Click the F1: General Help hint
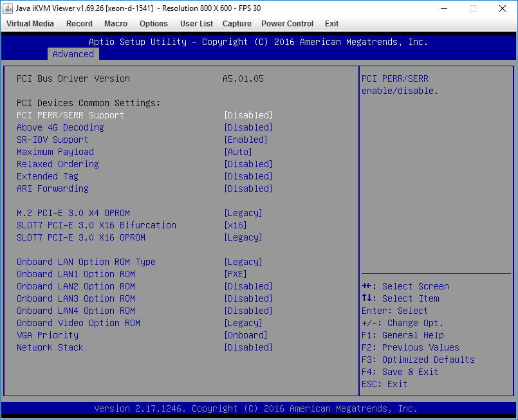 click(403, 335)
